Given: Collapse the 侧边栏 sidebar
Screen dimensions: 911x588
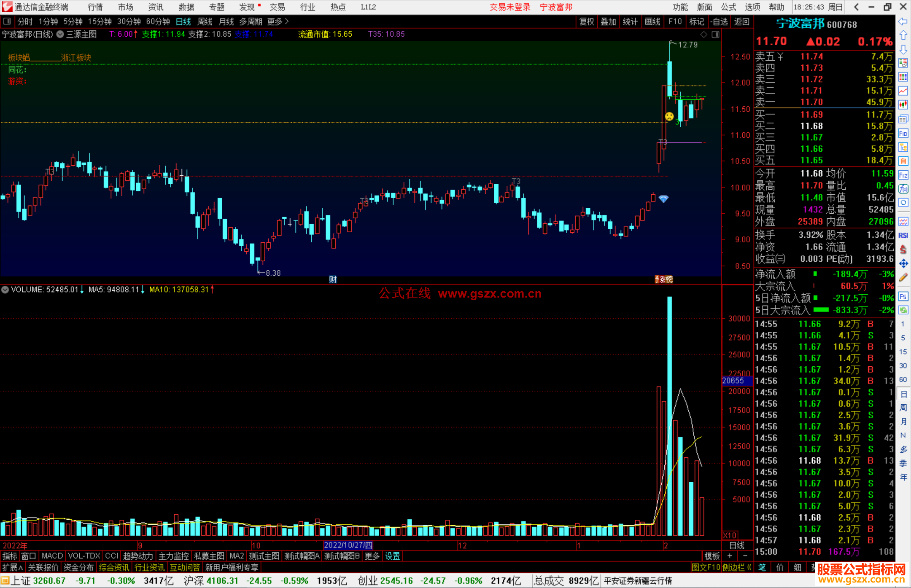Looking at the screenshot, I should click(736, 567).
